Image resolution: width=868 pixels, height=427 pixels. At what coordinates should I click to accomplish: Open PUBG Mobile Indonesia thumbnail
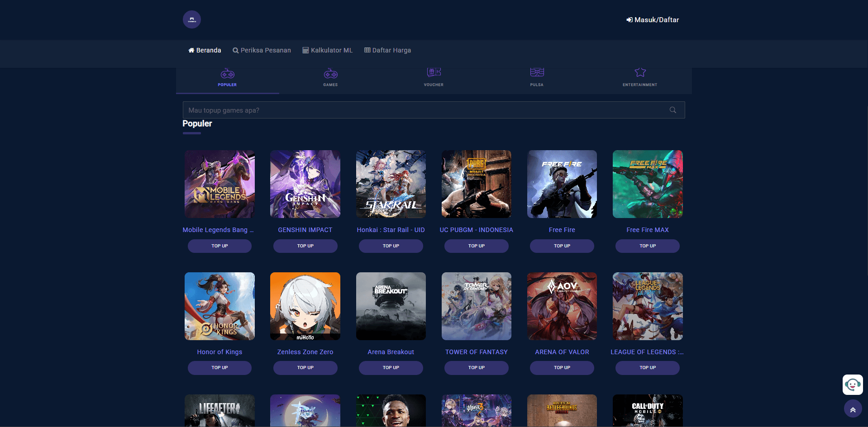477,184
